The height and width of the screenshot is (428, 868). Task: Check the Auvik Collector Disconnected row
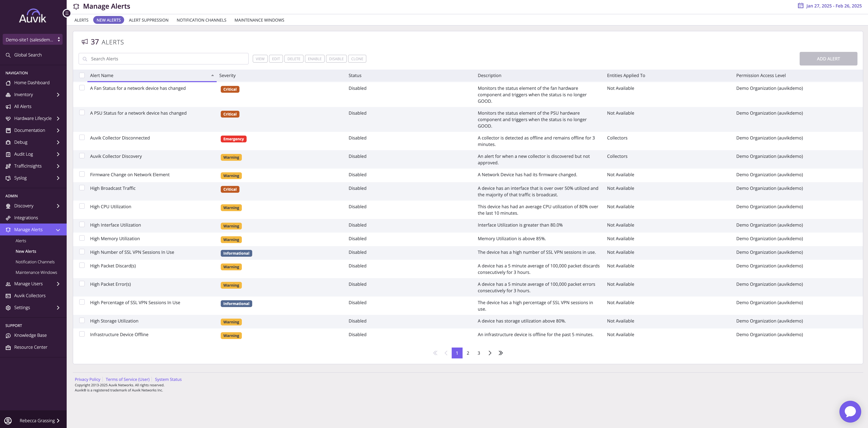pyautogui.click(x=82, y=137)
